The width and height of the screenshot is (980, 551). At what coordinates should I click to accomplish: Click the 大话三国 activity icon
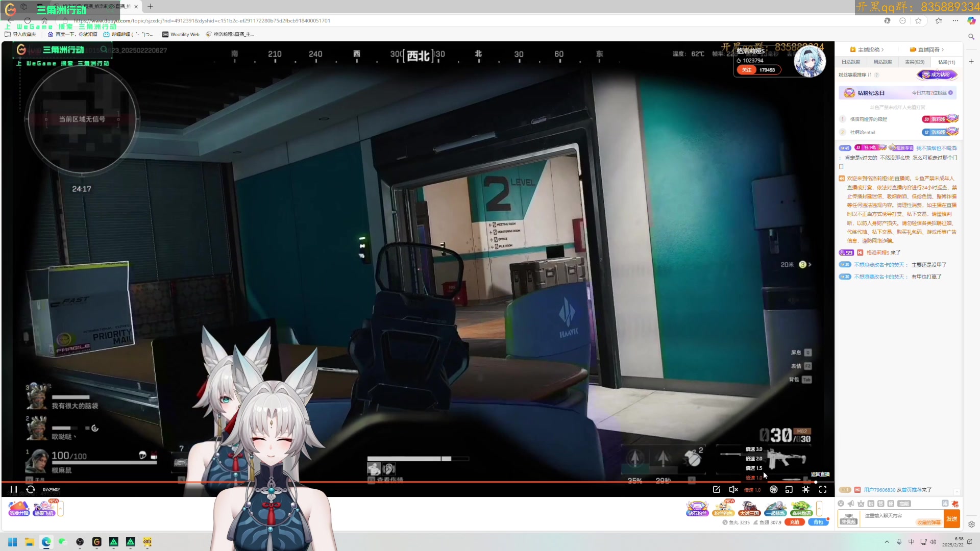click(x=749, y=509)
